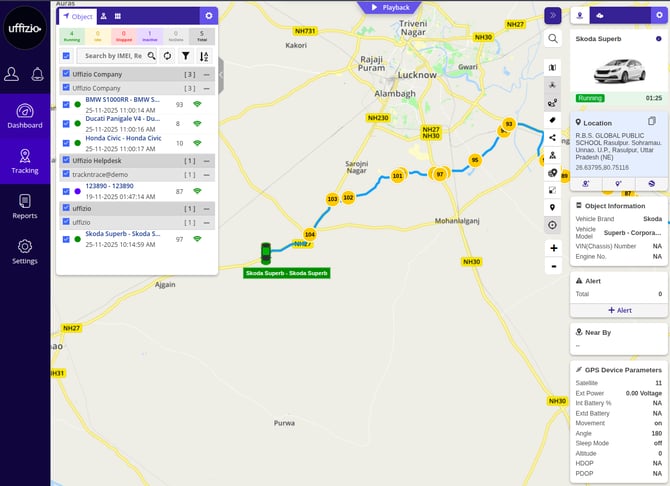Screen dimensions: 670x486
Task: Click the sort A-Z icon
Action: point(203,57)
